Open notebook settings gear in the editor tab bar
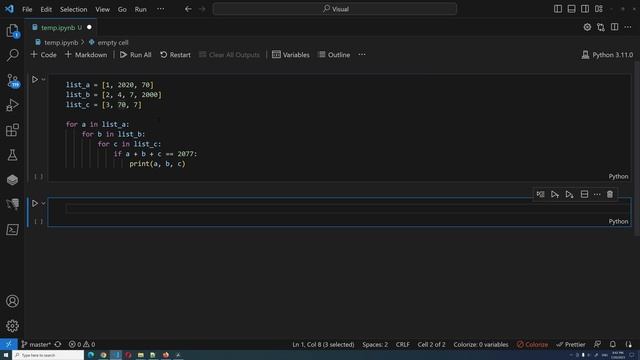 587,27
